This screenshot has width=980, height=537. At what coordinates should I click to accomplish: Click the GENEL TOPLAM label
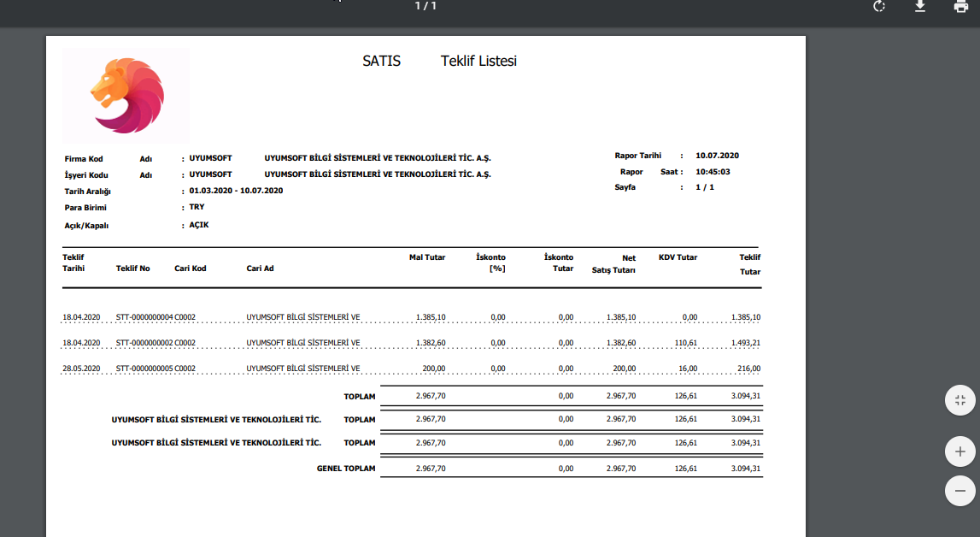pos(346,469)
